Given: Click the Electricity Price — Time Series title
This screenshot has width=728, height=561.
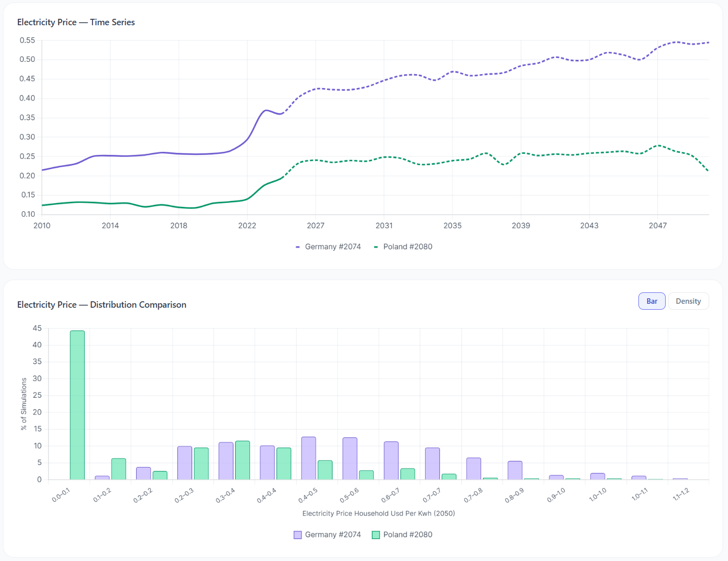Looking at the screenshot, I should [x=76, y=22].
